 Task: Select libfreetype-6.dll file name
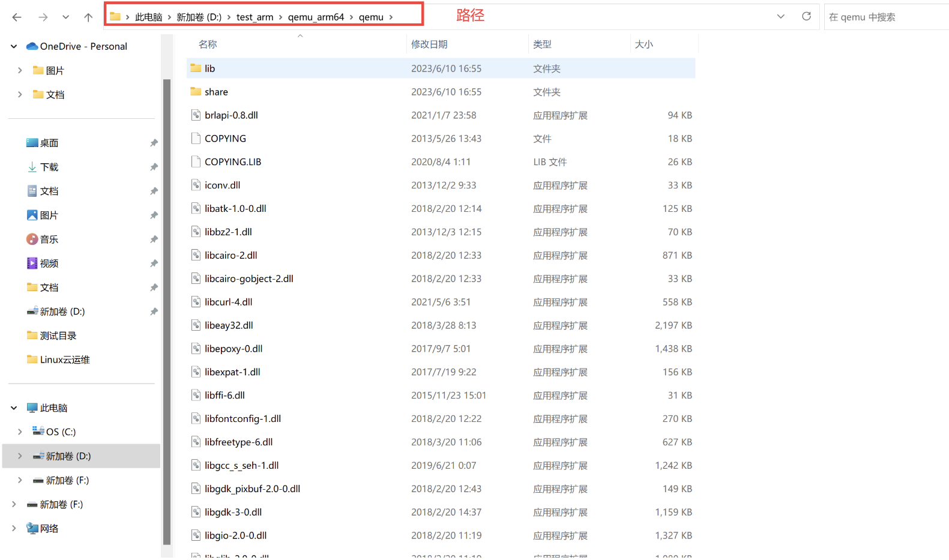pos(238,442)
